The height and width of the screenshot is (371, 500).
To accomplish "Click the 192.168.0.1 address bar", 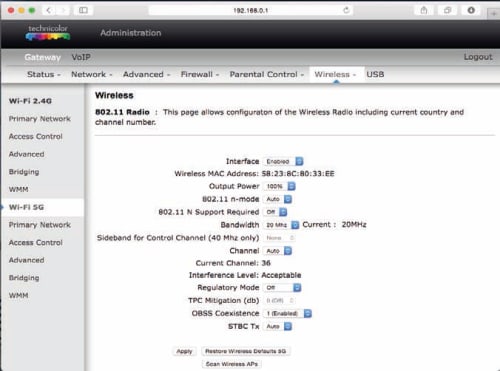I will (251, 10).
